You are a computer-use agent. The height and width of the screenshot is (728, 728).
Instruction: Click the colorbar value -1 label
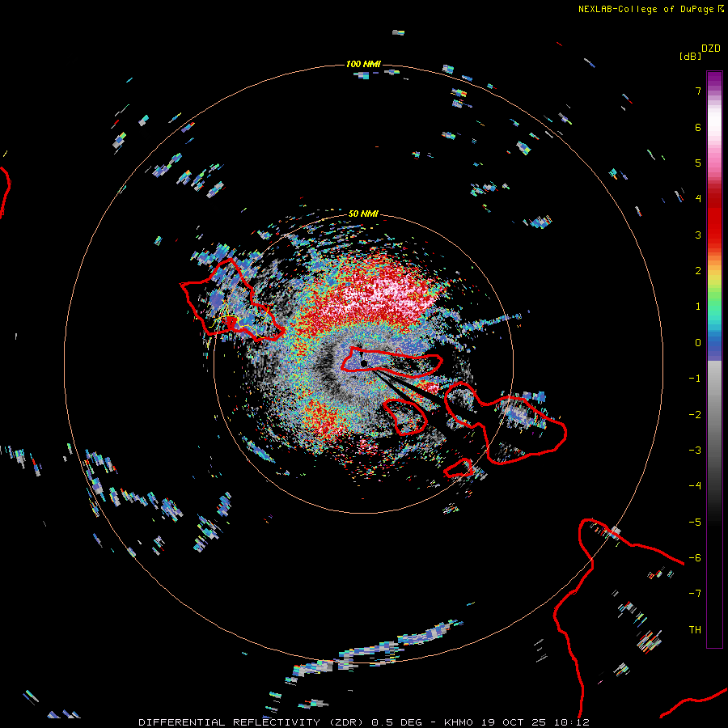[x=695, y=379]
